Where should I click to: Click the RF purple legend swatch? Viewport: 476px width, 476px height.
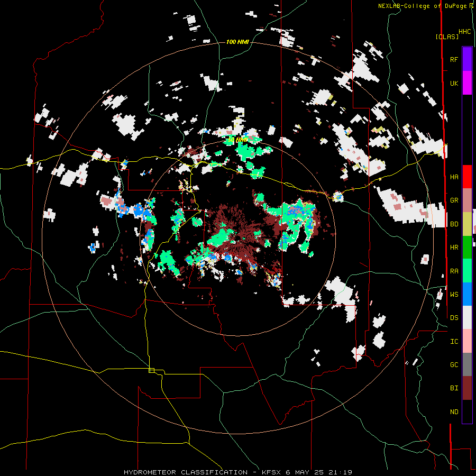[467, 59]
